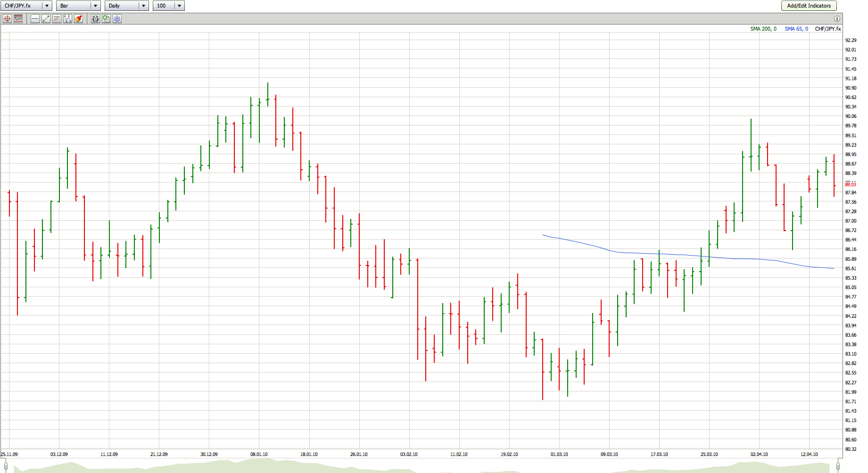
Task: Select the horizontal line drawing tool
Action: (x=35, y=19)
